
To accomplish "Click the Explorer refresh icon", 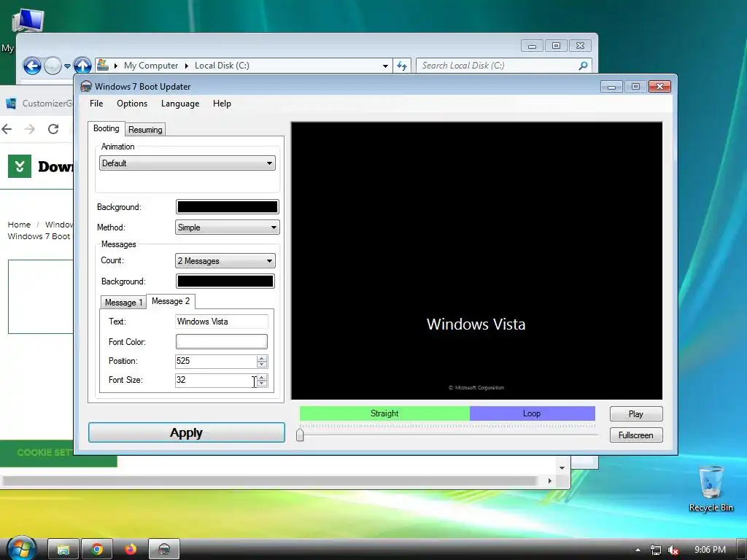I will point(402,66).
